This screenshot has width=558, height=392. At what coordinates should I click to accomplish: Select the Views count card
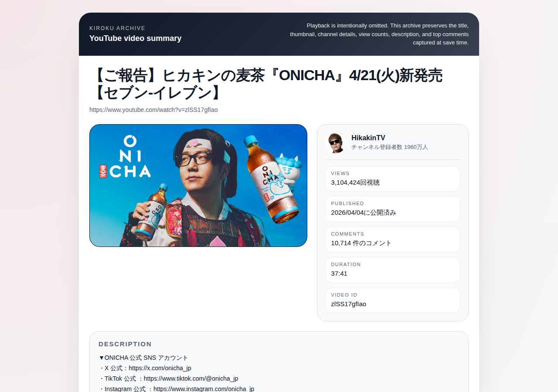[x=393, y=179]
